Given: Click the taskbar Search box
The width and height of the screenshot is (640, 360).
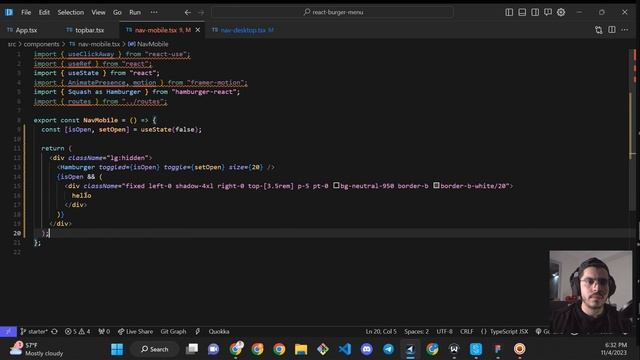Looking at the screenshot, I should pyautogui.click(x=154, y=349).
